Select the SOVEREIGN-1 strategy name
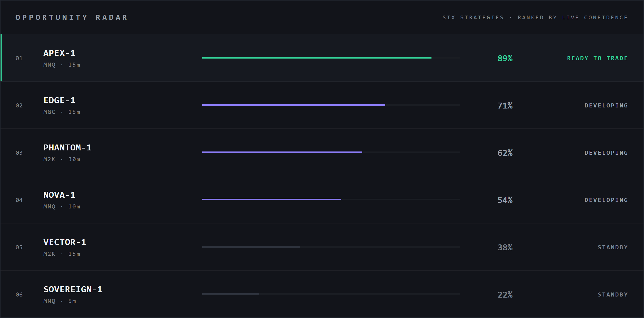 click(x=73, y=289)
